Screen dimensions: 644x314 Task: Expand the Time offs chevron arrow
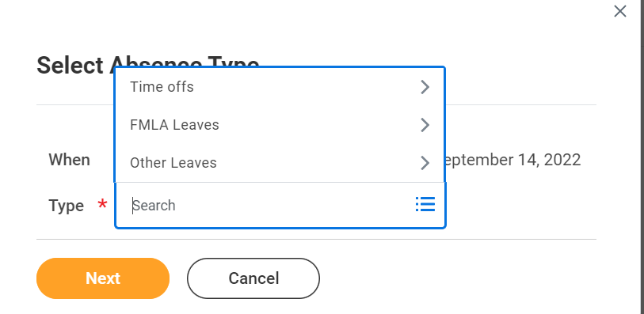425,87
